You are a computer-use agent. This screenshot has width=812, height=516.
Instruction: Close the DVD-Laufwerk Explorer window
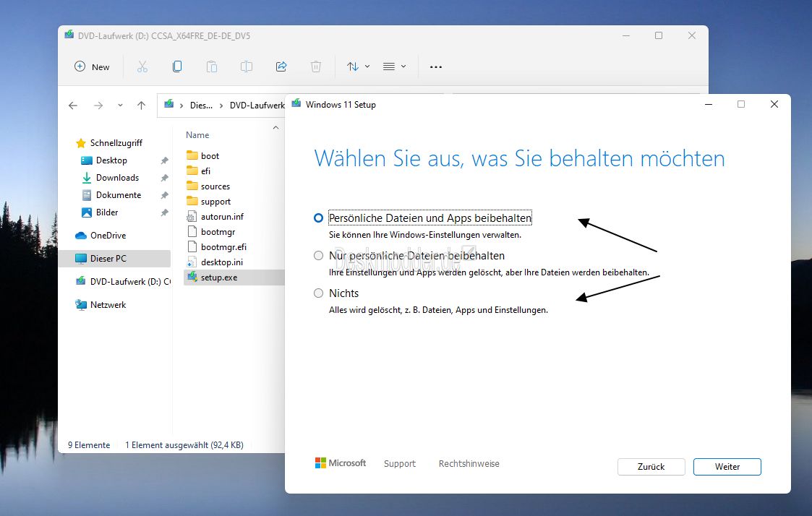pyautogui.click(x=692, y=35)
